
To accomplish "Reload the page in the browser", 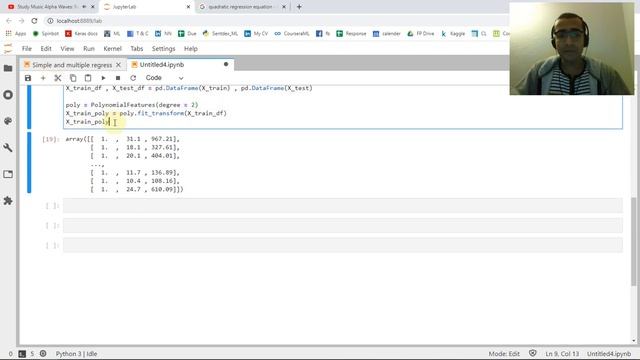I will coord(34,21).
